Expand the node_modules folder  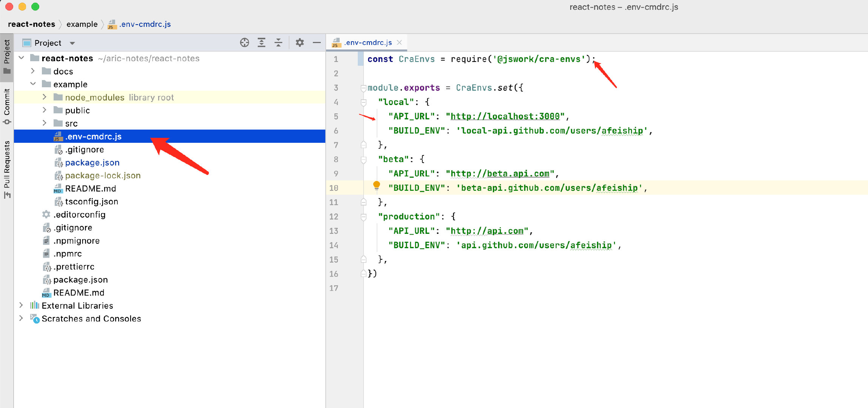(x=45, y=97)
